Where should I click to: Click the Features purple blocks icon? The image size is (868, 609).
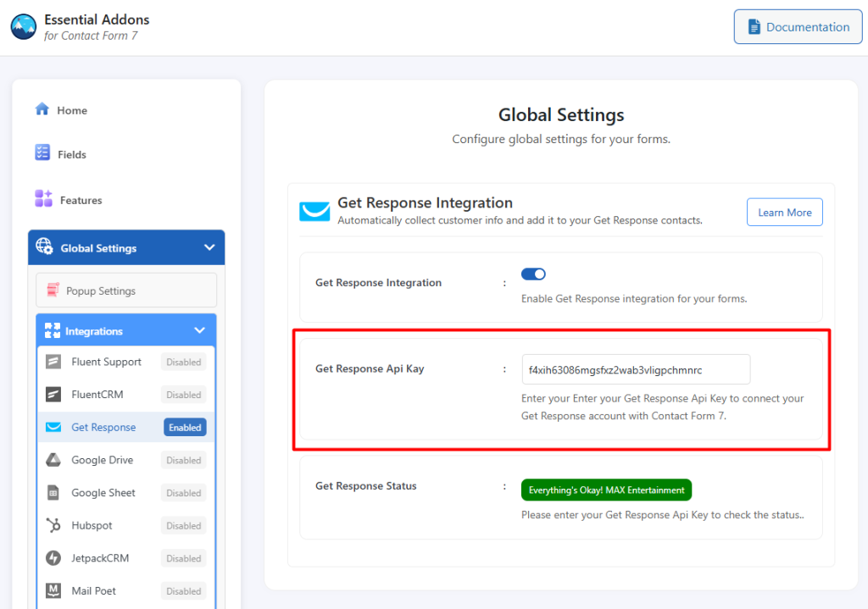pyautogui.click(x=43, y=198)
